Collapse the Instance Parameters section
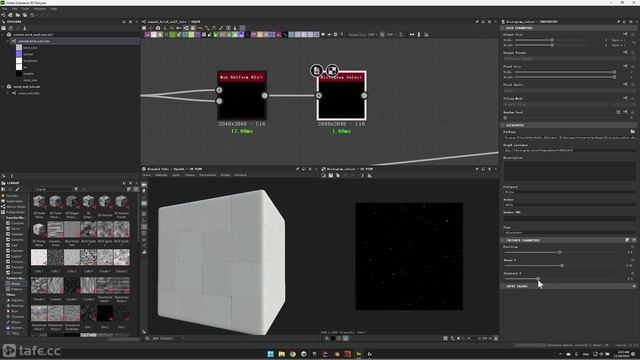Screen dimensions: 640x360 [x=503, y=240]
